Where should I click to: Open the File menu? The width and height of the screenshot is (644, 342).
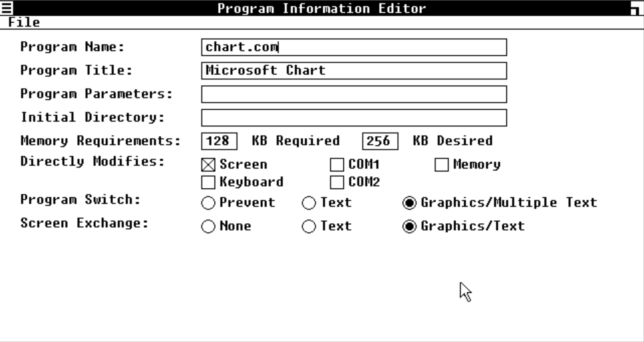pos(24,22)
